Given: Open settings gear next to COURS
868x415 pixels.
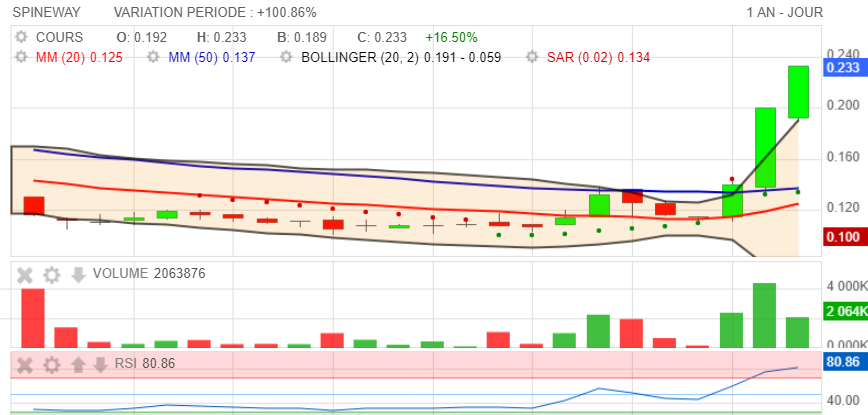Looking at the screenshot, I should [x=21, y=38].
